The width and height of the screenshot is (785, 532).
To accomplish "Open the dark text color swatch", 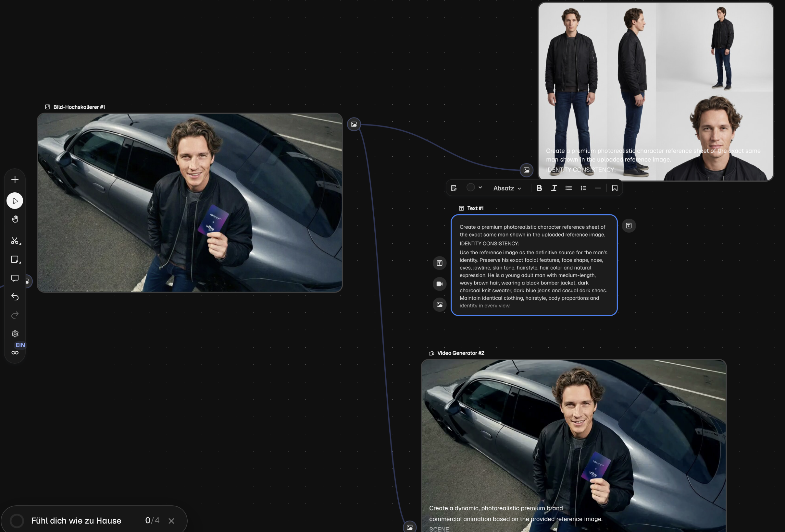I will click(470, 188).
